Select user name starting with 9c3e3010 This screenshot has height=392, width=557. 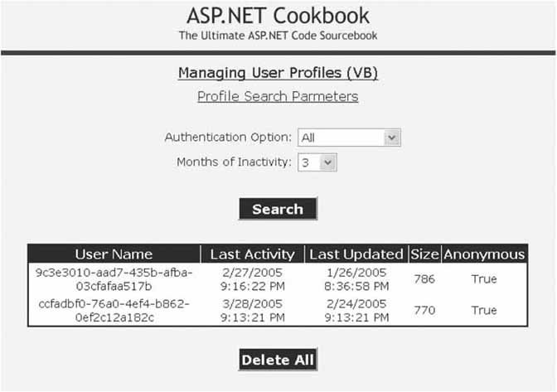tap(114, 279)
